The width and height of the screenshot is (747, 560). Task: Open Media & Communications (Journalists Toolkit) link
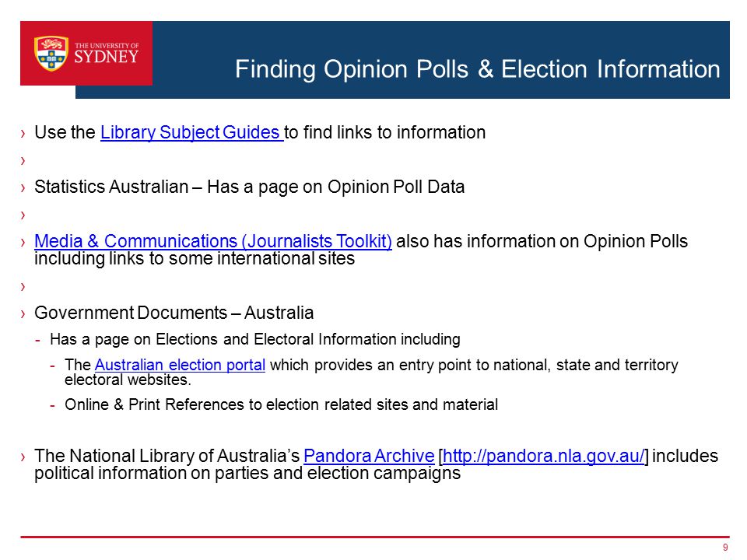pos(213,241)
